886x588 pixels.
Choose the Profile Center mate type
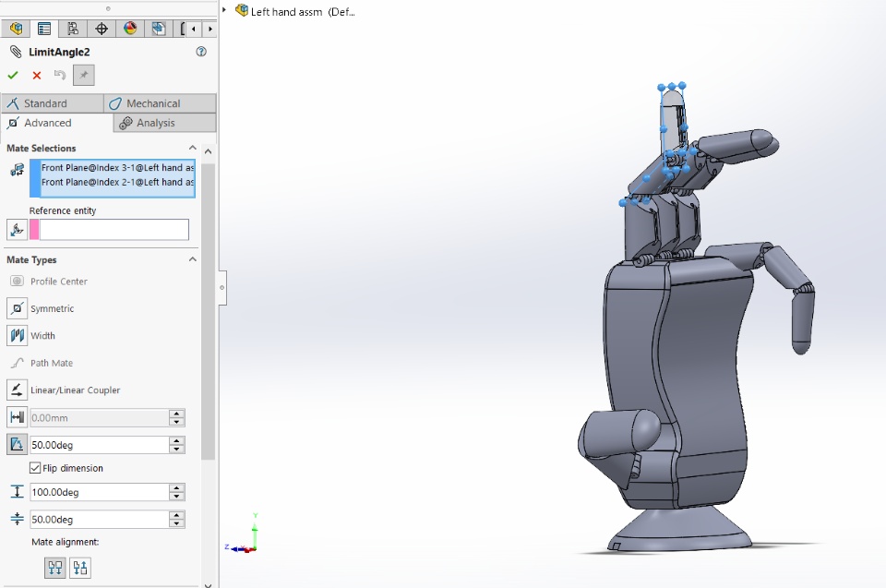48,281
